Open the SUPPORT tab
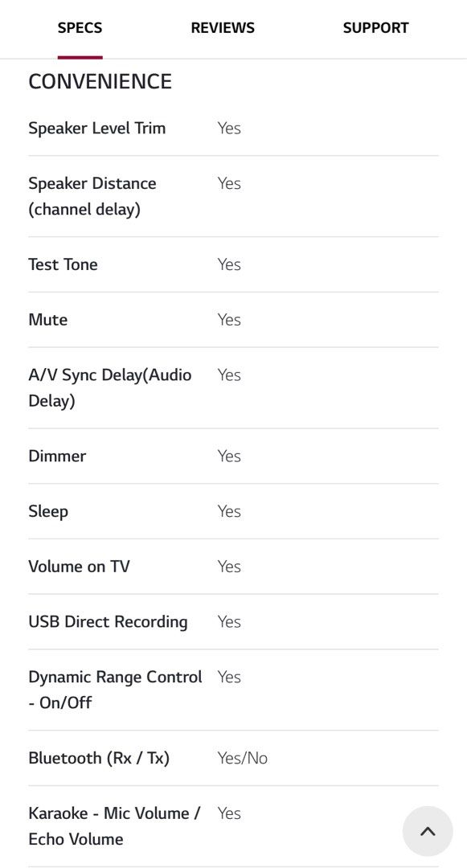Viewport: 467px width, 868px height. coord(375,27)
